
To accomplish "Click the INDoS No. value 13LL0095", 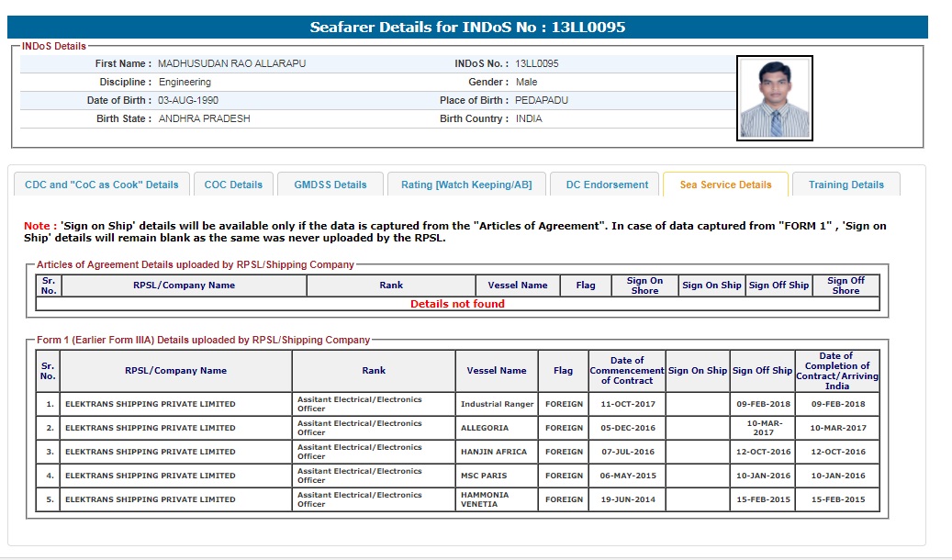I will coord(537,63).
